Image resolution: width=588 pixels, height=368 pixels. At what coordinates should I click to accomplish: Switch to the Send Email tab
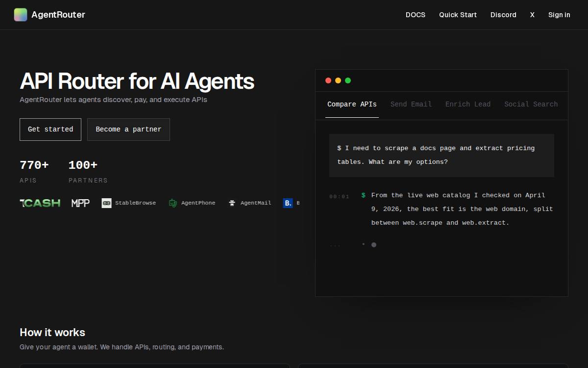coord(411,104)
